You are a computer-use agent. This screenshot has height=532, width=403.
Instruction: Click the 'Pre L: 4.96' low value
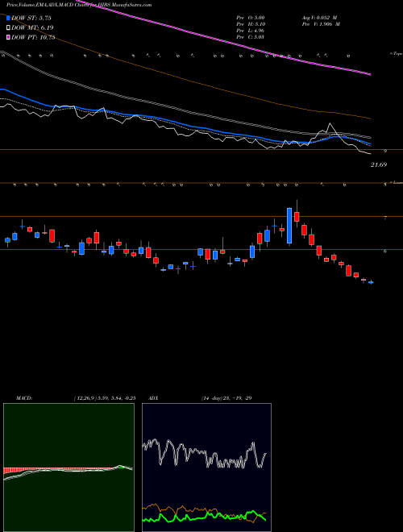pos(251,31)
